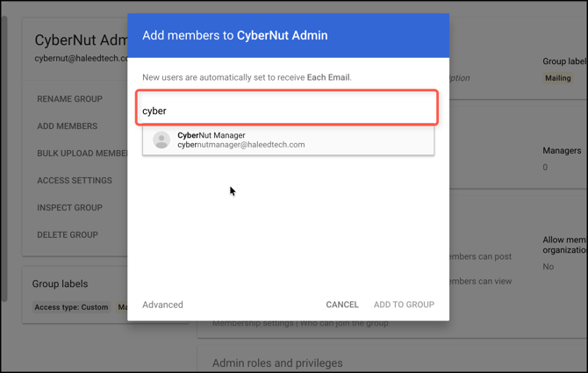Viewport: 588px width, 373px height.
Task: Choose RENAME GROUP in the sidebar
Action: [x=69, y=99]
